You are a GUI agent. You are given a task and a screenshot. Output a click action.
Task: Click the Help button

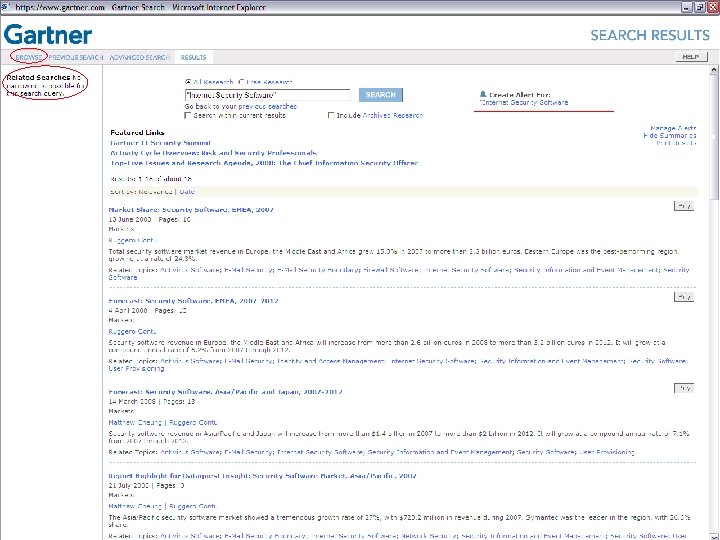pyautogui.click(x=691, y=56)
